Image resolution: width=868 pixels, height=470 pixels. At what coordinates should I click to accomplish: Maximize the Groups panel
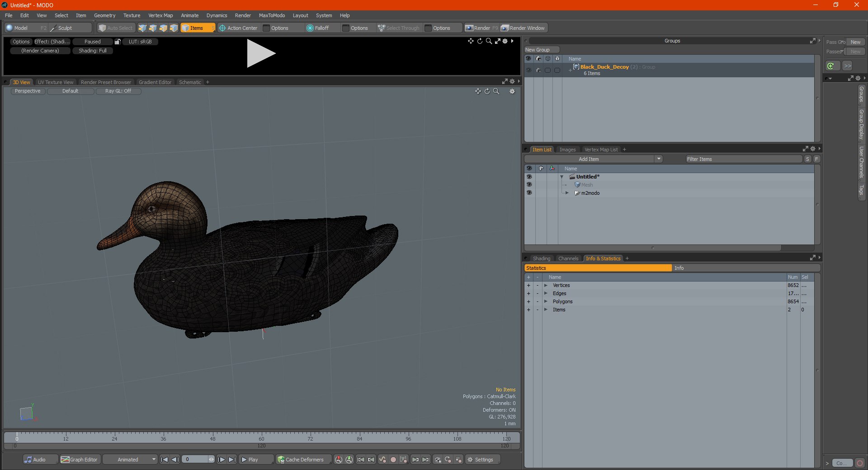tap(812, 41)
